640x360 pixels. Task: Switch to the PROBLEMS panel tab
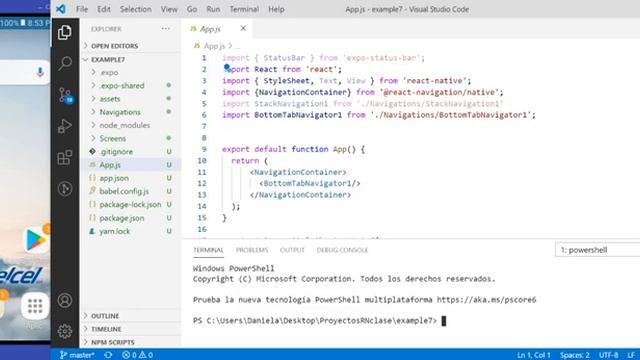(252, 250)
